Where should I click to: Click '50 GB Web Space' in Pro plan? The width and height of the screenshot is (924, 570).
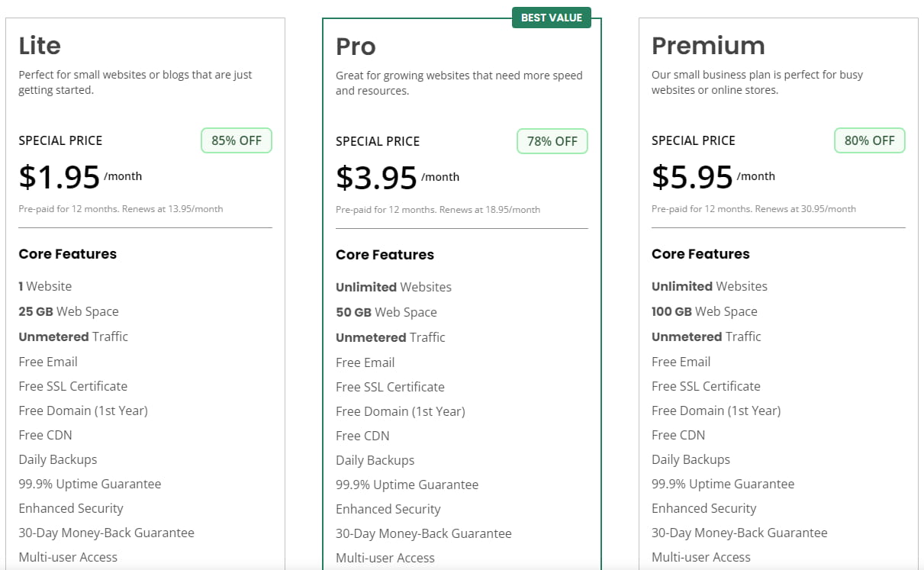(386, 312)
